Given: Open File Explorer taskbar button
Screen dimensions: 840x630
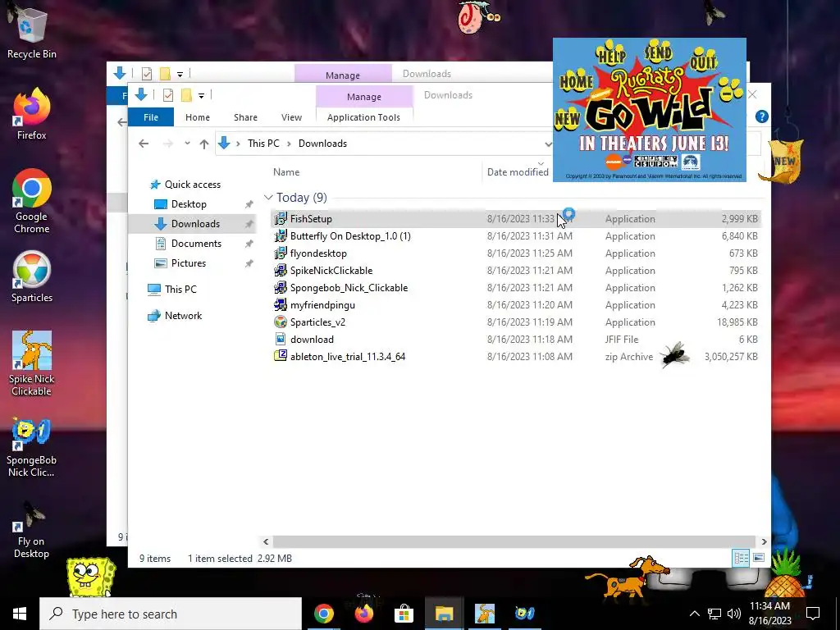Looking at the screenshot, I should coord(444,614).
